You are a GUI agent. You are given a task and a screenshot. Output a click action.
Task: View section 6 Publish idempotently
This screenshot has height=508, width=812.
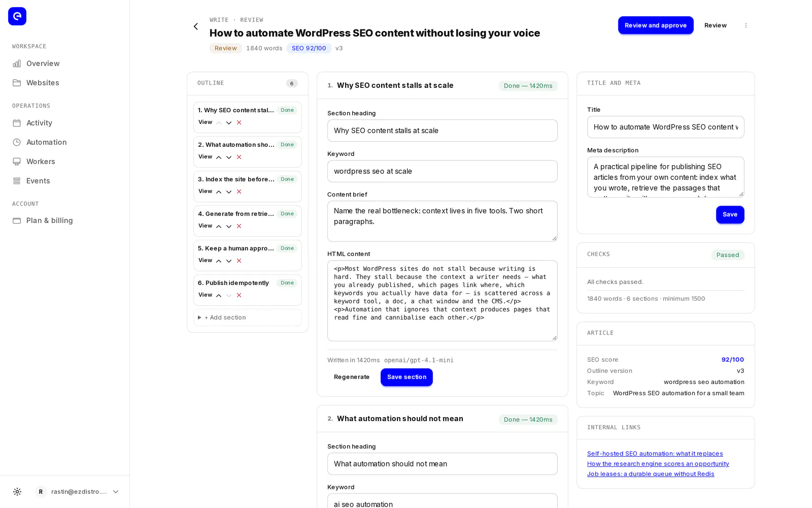(x=205, y=295)
